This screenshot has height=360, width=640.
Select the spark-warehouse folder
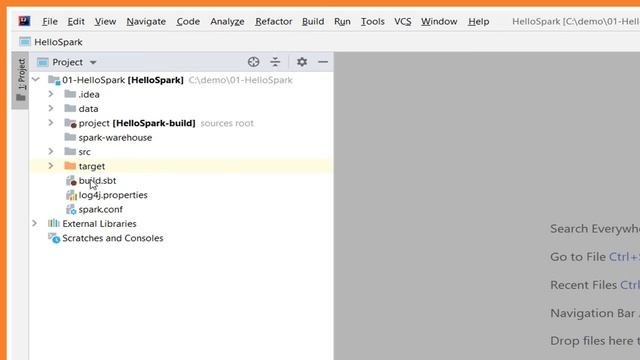tap(182, 138)
